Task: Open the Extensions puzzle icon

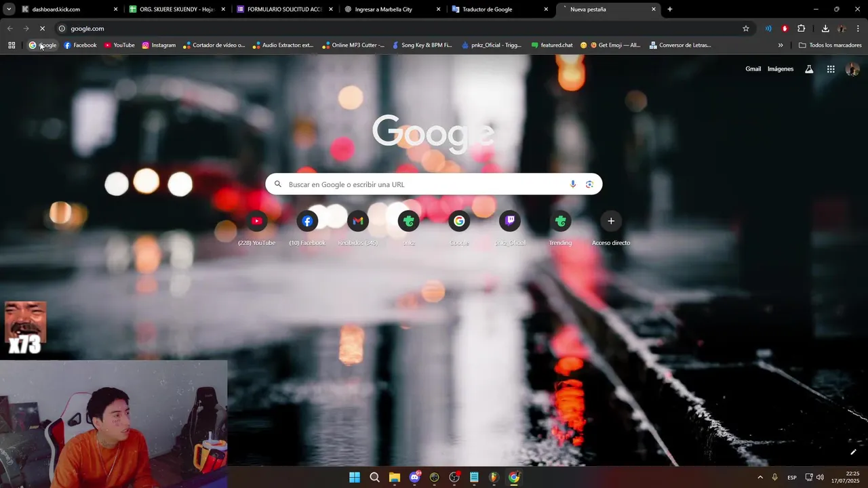Action: (802, 28)
